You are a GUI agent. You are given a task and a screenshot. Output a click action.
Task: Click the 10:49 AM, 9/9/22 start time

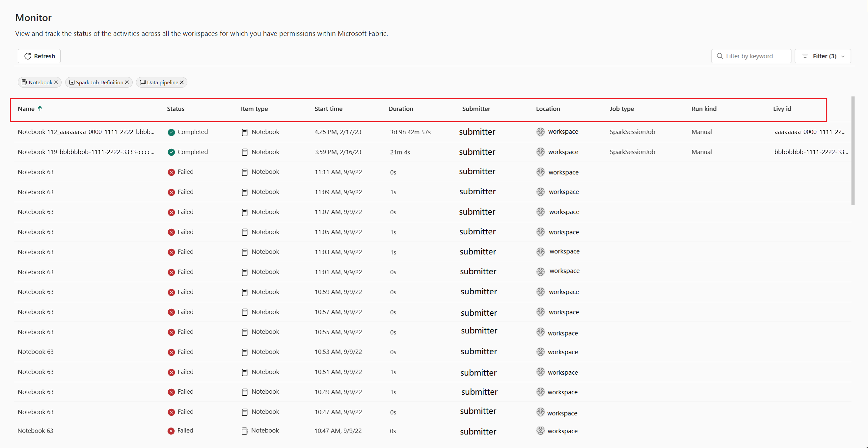pos(338,392)
